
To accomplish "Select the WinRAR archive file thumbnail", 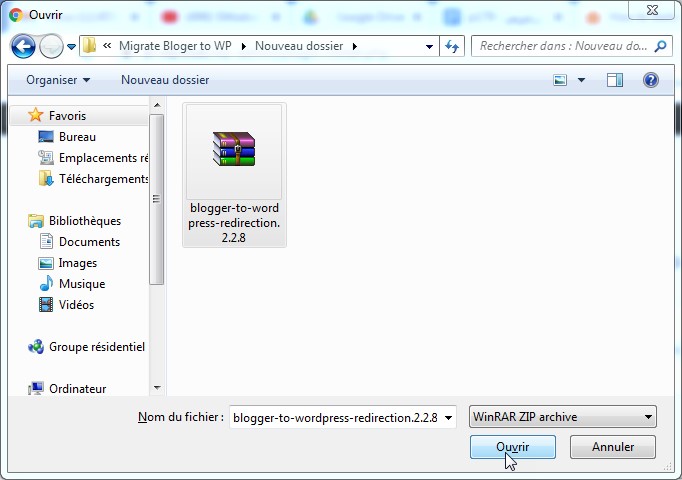I will [234, 151].
